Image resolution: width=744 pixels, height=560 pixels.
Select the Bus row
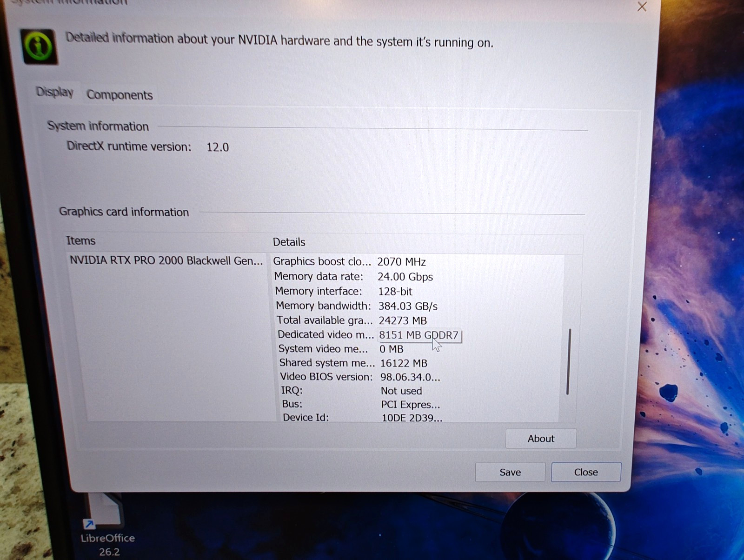(361, 404)
